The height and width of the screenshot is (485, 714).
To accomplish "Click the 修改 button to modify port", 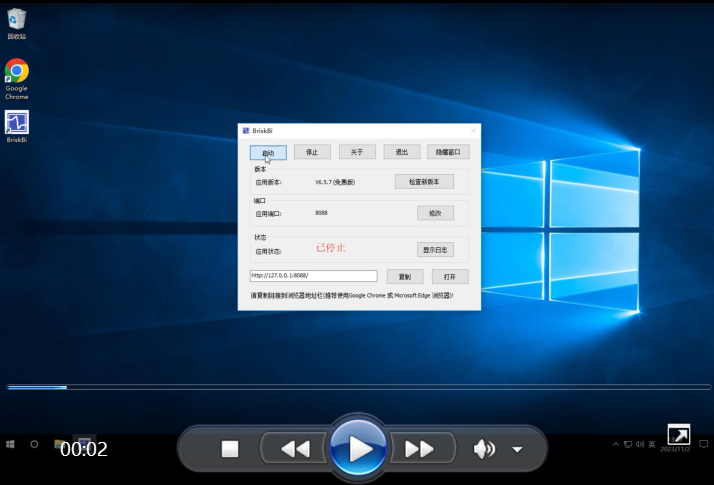I will point(435,213).
